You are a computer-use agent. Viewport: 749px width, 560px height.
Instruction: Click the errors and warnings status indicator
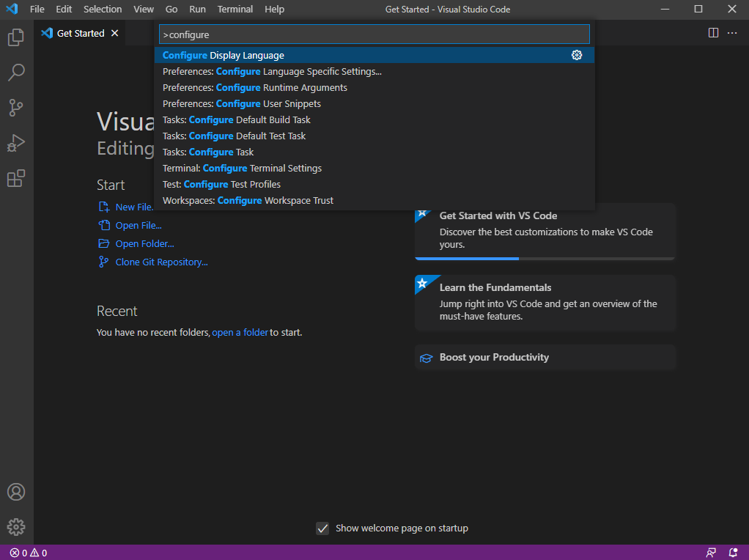tap(29, 553)
